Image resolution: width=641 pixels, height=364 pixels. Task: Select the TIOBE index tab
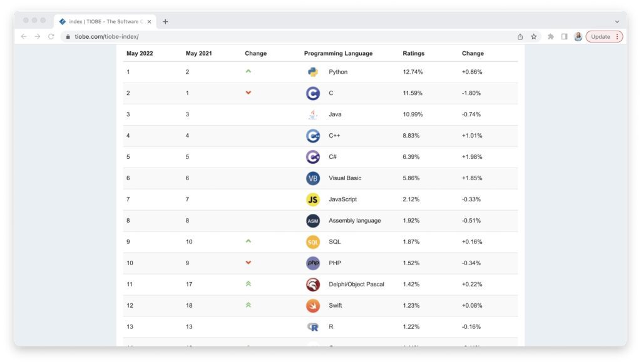tap(103, 21)
